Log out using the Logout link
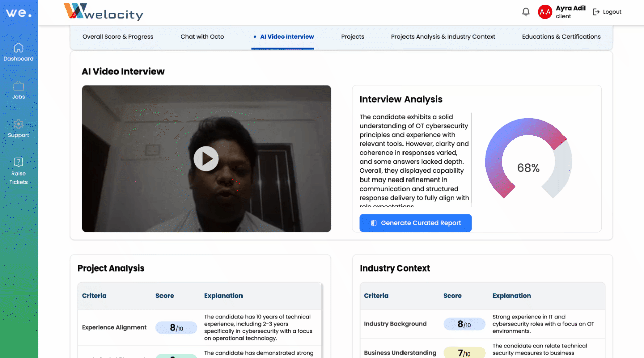Image resolution: width=644 pixels, height=358 pixels. [607, 12]
